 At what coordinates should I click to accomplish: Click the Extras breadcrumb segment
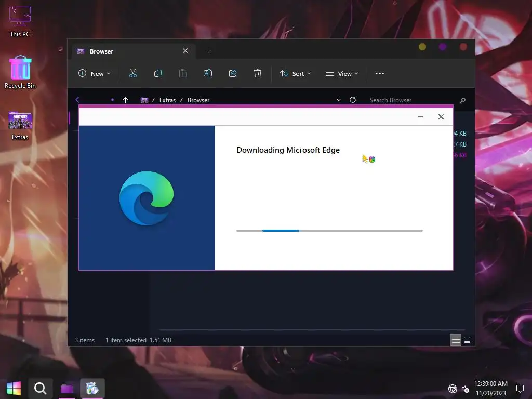point(168,100)
